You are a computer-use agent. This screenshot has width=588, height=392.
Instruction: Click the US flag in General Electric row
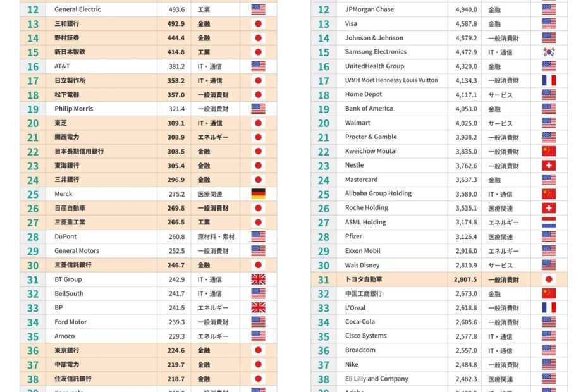pyautogui.click(x=258, y=9)
